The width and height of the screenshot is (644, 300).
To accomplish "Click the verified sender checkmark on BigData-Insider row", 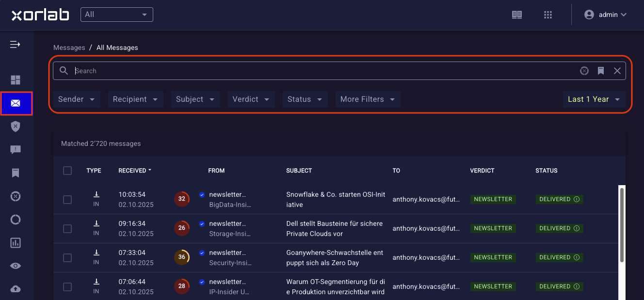I will pos(202,195).
